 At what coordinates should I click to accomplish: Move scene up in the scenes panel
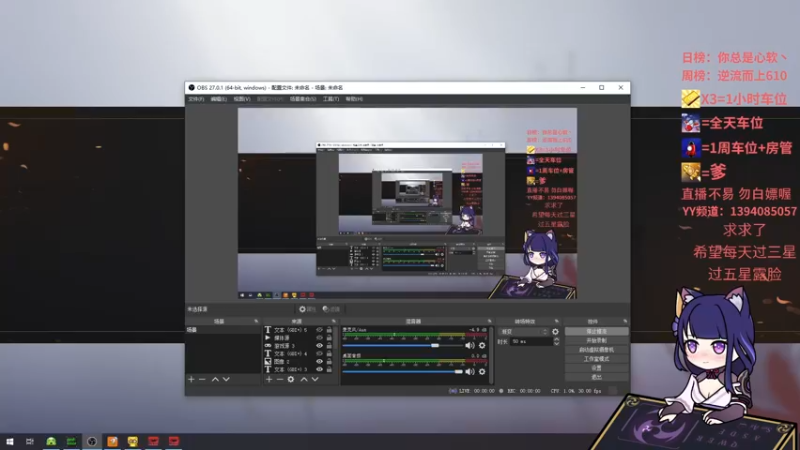click(x=215, y=380)
